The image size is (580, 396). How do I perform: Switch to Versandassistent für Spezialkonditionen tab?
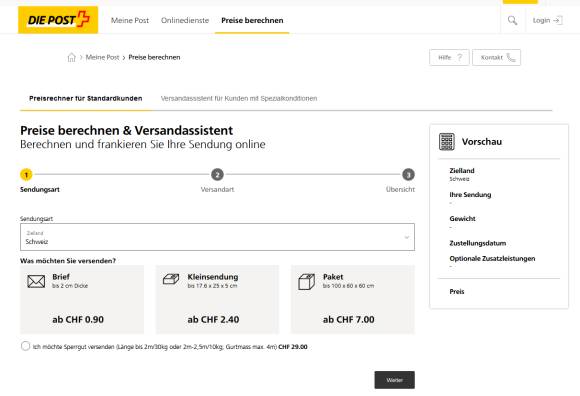[239, 98]
